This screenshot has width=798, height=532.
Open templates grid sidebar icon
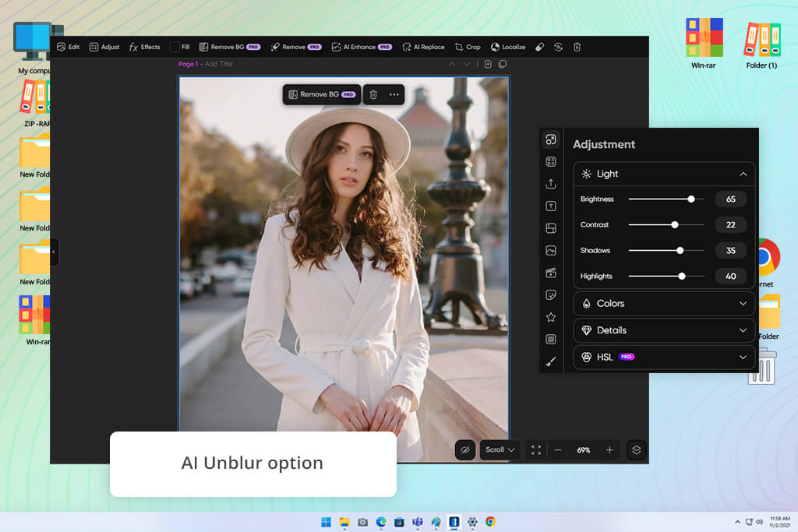click(551, 162)
